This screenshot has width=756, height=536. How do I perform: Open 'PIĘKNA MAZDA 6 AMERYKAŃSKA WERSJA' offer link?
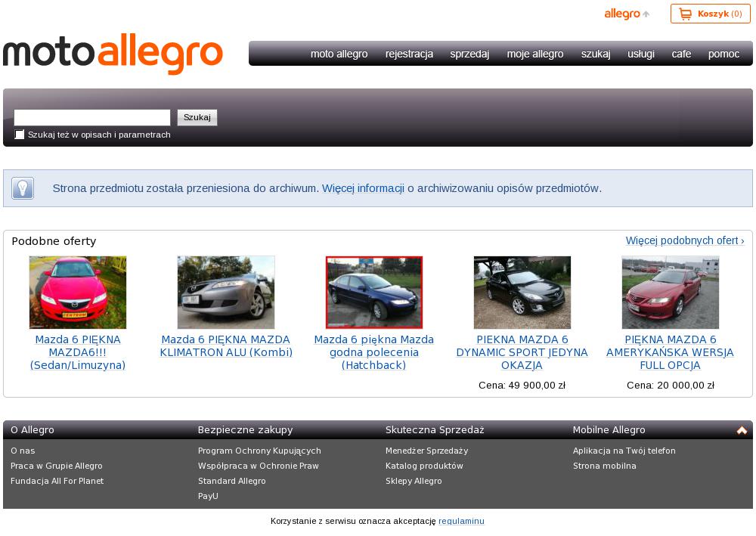pyautogui.click(x=670, y=352)
